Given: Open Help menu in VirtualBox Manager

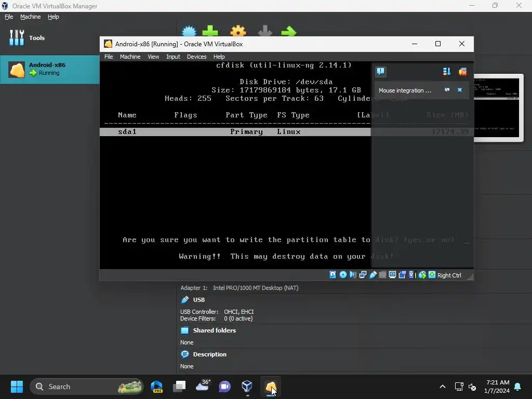Looking at the screenshot, I should point(54,17).
